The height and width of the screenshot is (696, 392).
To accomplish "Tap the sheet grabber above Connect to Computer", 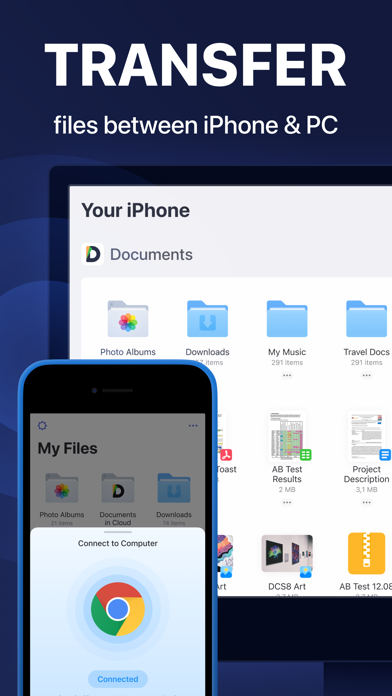I will [118, 532].
